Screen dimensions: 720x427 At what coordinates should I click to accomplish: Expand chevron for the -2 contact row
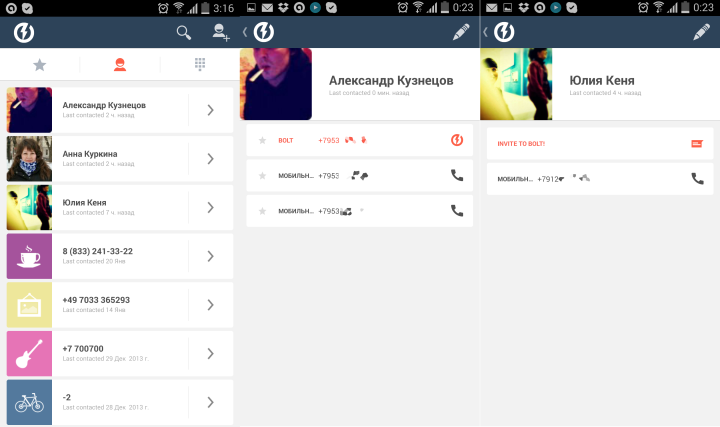(x=210, y=402)
